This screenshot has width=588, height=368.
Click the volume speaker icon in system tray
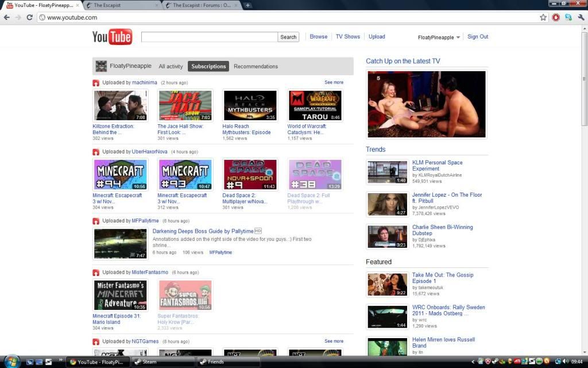point(566,361)
